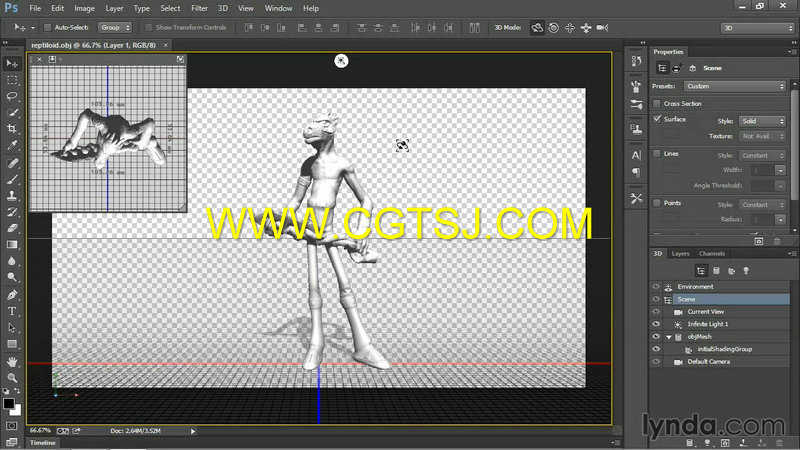Viewport: 800px width, 450px height.
Task: Uncheck the Surface checkbox
Action: click(x=657, y=119)
